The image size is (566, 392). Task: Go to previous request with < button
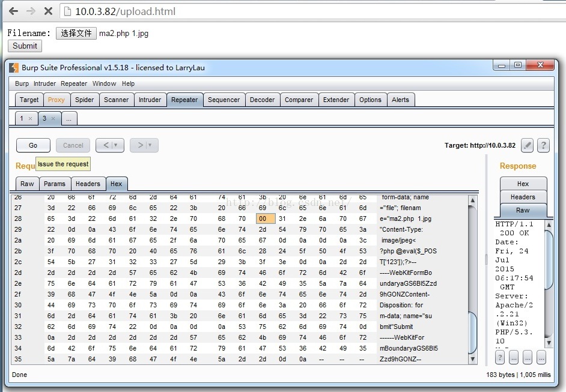point(106,145)
